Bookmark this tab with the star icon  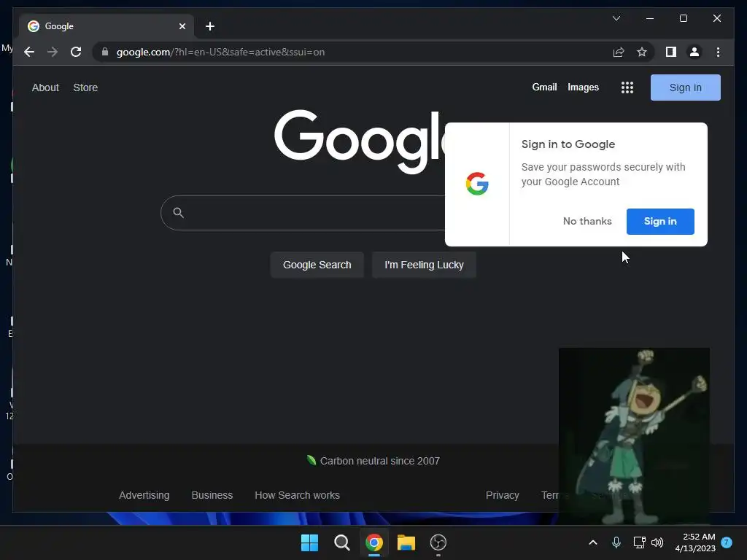pos(642,52)
